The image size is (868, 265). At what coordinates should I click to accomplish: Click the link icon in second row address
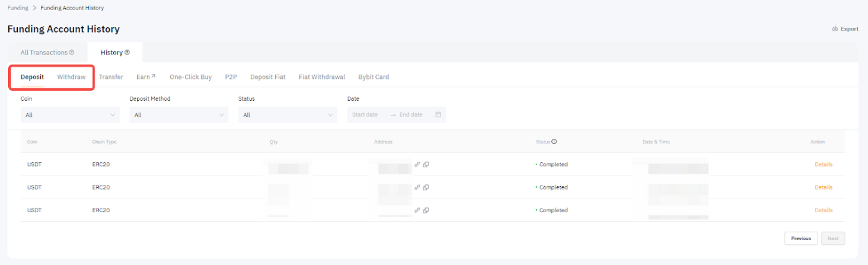[417, 187]
